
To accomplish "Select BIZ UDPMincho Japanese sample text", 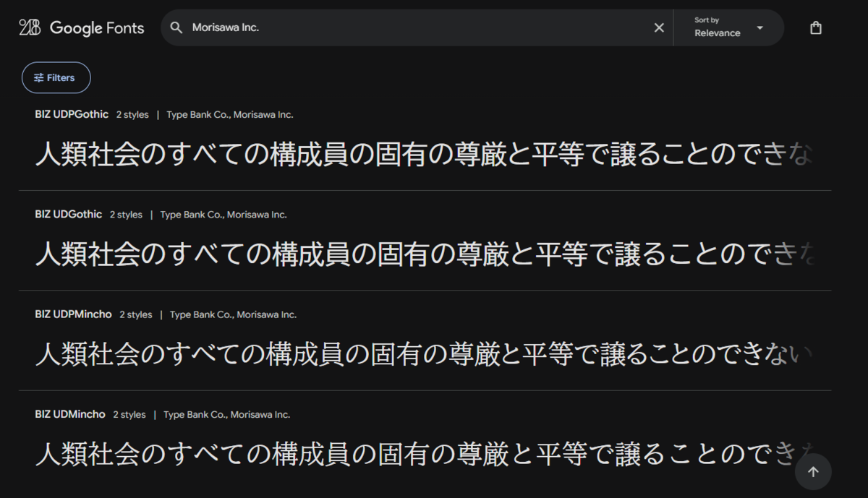I will click(425, 354).
